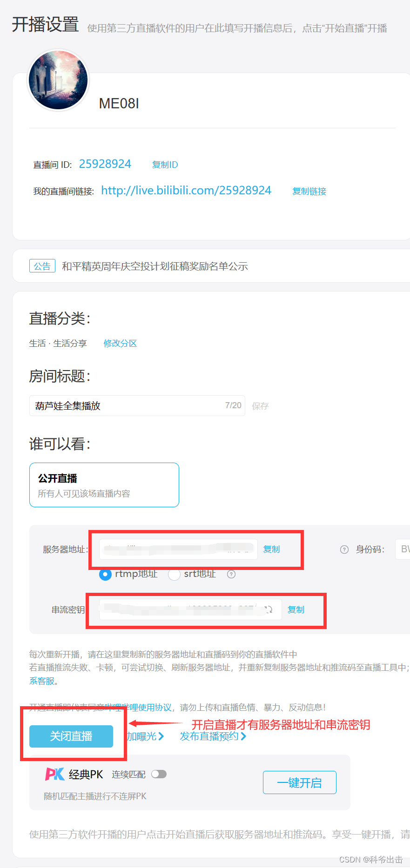
Task: Contact support via 系客服 link
Action: pyautogui.click(x=42, y=681)
